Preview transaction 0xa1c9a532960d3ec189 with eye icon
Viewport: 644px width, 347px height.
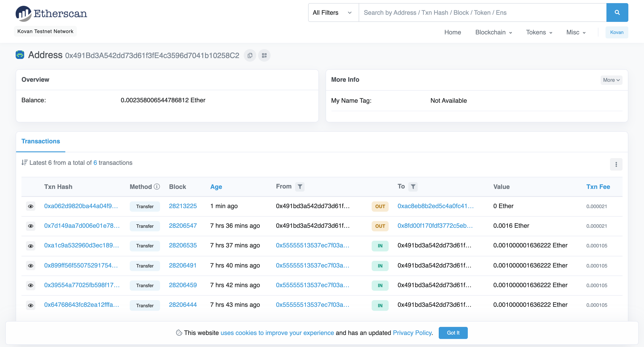point(30,246)
